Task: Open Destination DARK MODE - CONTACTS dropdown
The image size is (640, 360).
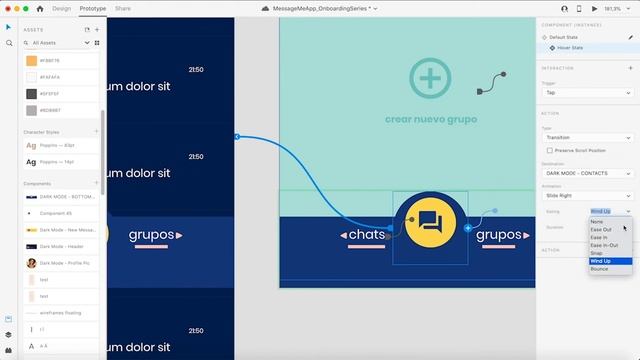Action: pyautogui.click(x=588, y=173)
